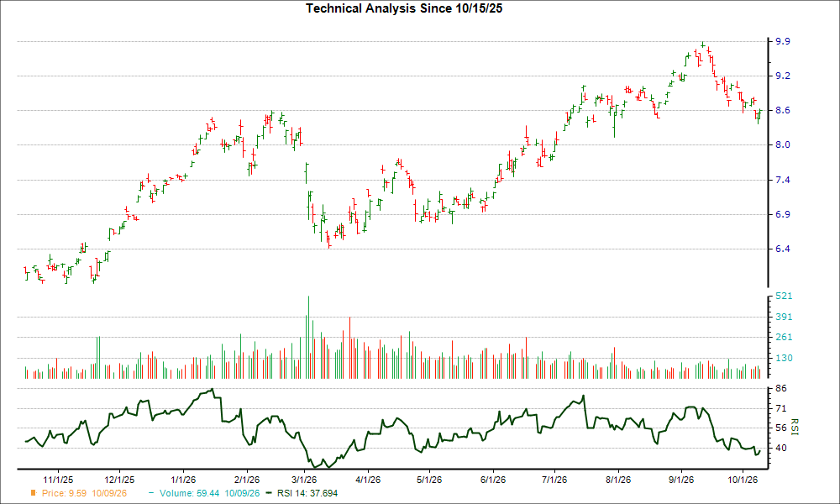Image resolution: width=840 pixels, height=504 pixels.
Task: Click the 391 volume axis label
Action: pyautogui.click(x=784, y=317)
